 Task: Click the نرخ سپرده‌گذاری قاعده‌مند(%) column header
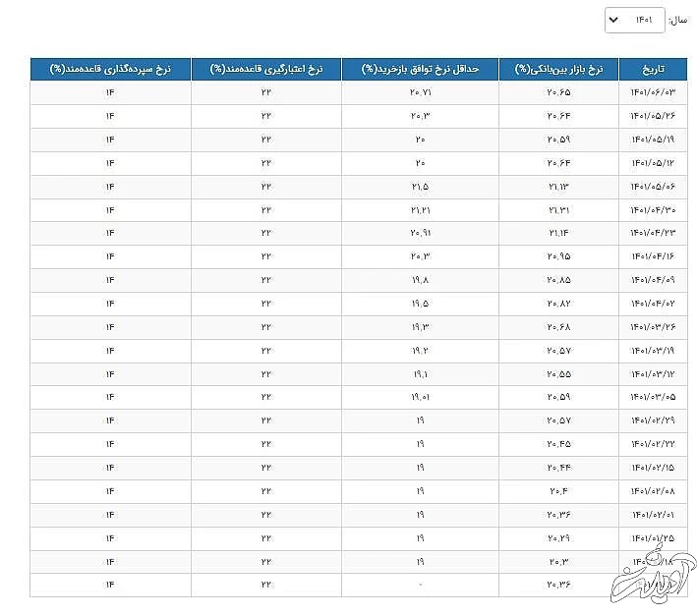coord(110,69)
